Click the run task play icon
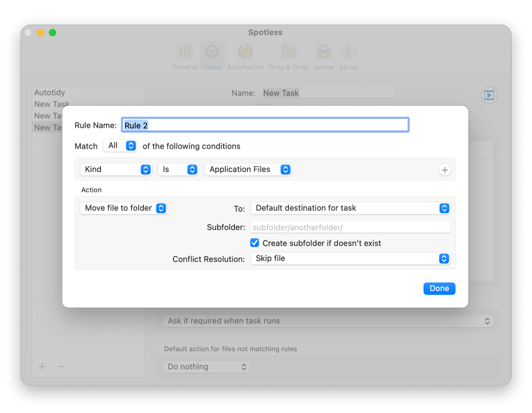Screen dimensions: 532x413 tap(489, 95)
